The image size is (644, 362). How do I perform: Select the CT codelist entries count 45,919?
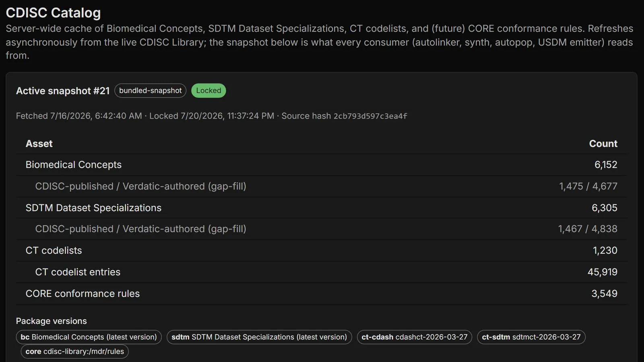pyautogui.click(x=603, y=272)
